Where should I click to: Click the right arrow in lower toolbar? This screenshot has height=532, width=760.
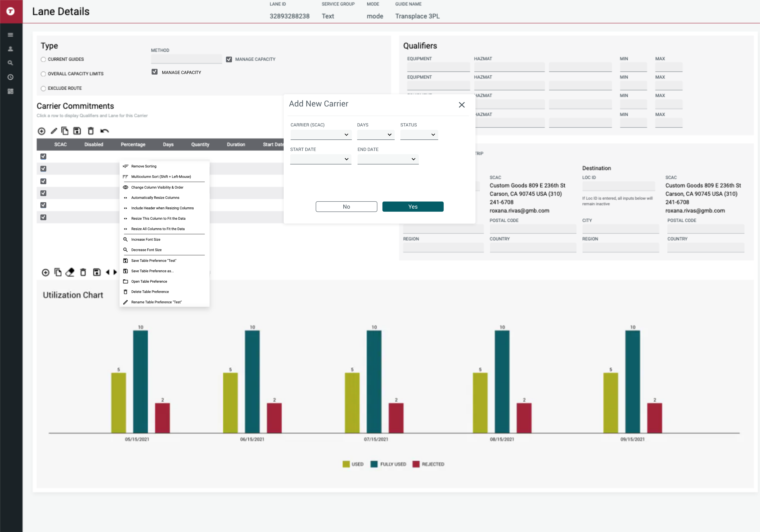click(115, 272)
